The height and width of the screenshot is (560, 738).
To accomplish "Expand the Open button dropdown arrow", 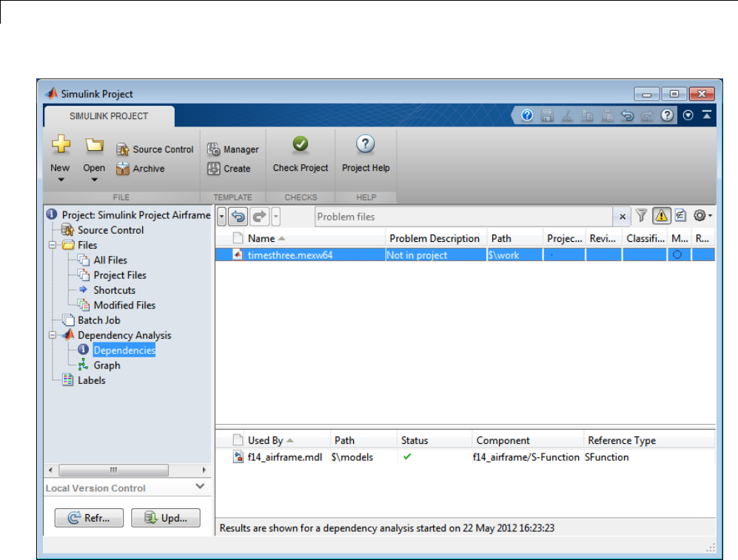I will pos(94,180).
